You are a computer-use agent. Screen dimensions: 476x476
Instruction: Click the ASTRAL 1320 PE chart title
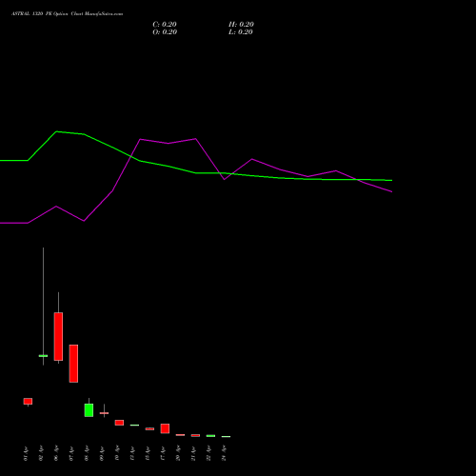click(67, 14)
